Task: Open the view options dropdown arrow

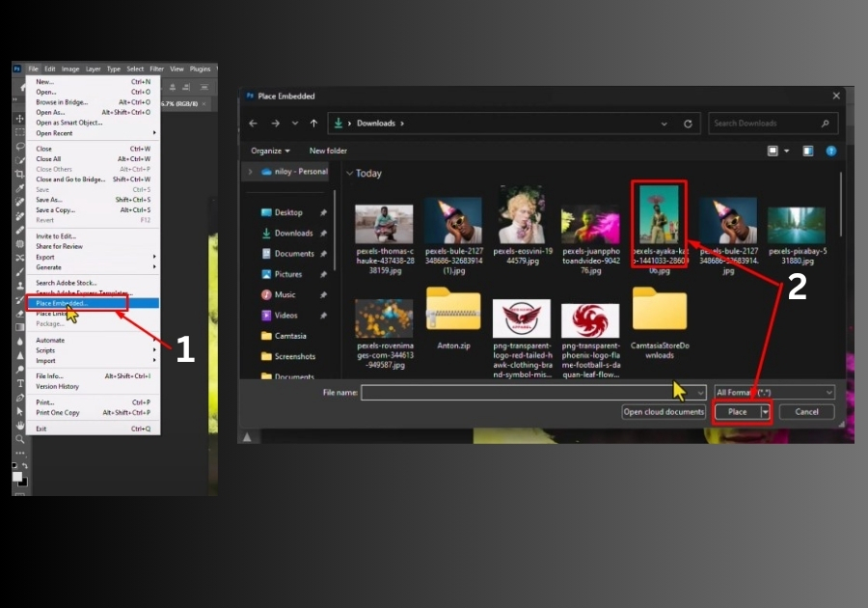Action: click(787, 151)
